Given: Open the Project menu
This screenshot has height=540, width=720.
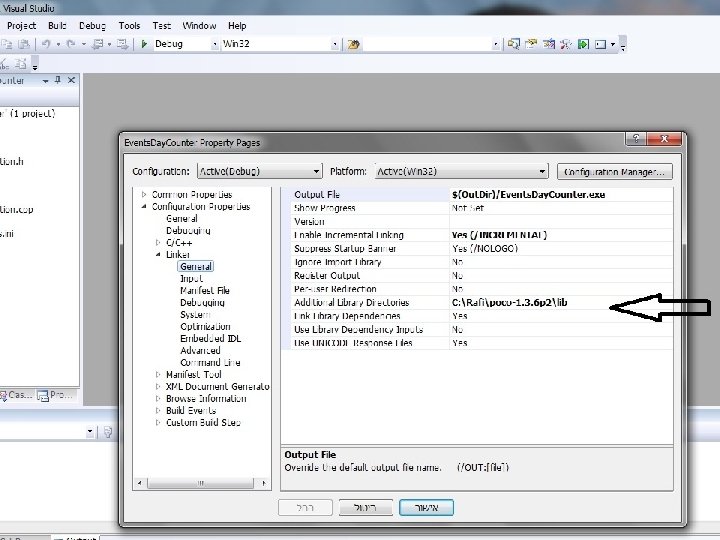Looking at the screenshot, I should point(22,26).
